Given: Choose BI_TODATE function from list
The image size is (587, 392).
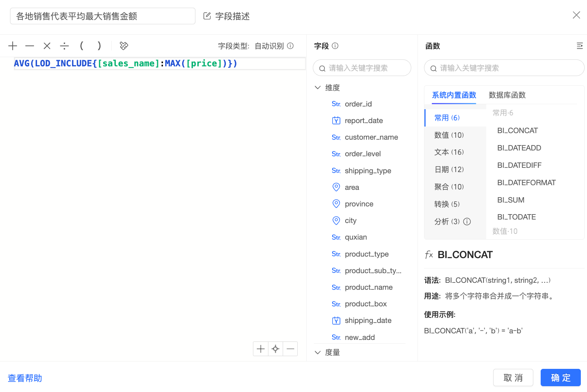Looking at the screenshot, I should (x=516, y=217).
